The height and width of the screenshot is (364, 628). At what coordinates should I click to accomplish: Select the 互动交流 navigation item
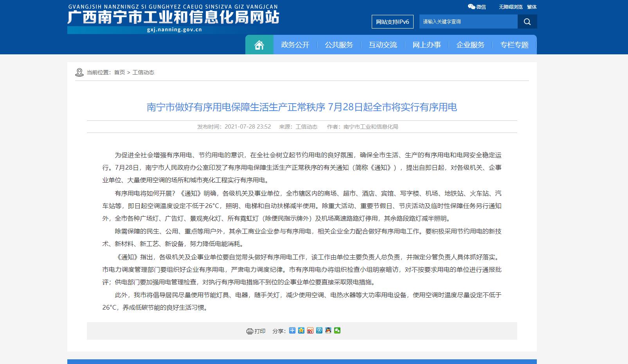pyautogui.click(x=383, y=45)
